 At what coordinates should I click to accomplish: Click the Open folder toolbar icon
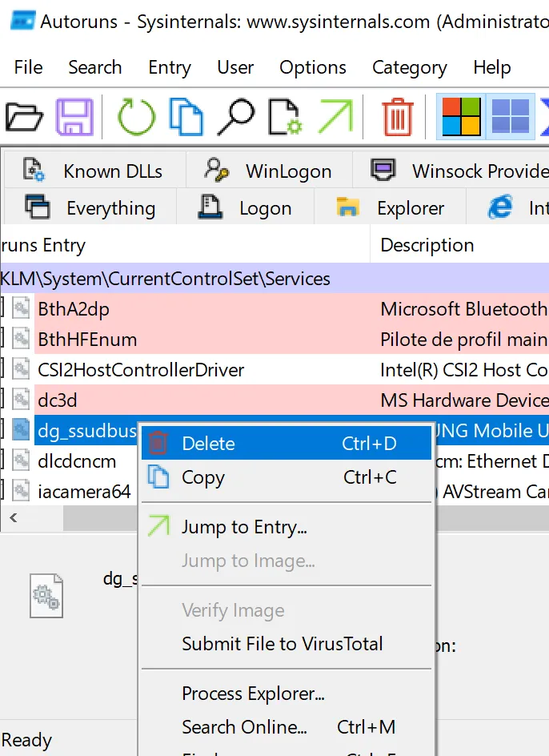click(24, 117)
